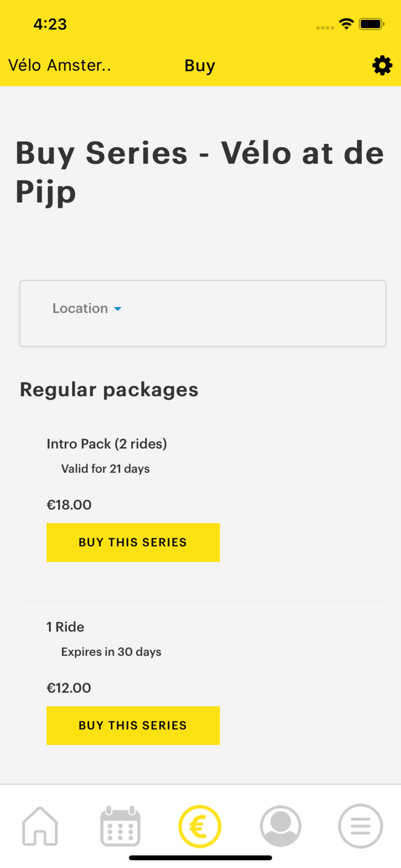The height and width of the screenshot is (868, 401).
Task: Open the calendar schedule tab
Action: click(x=120, y=826)
